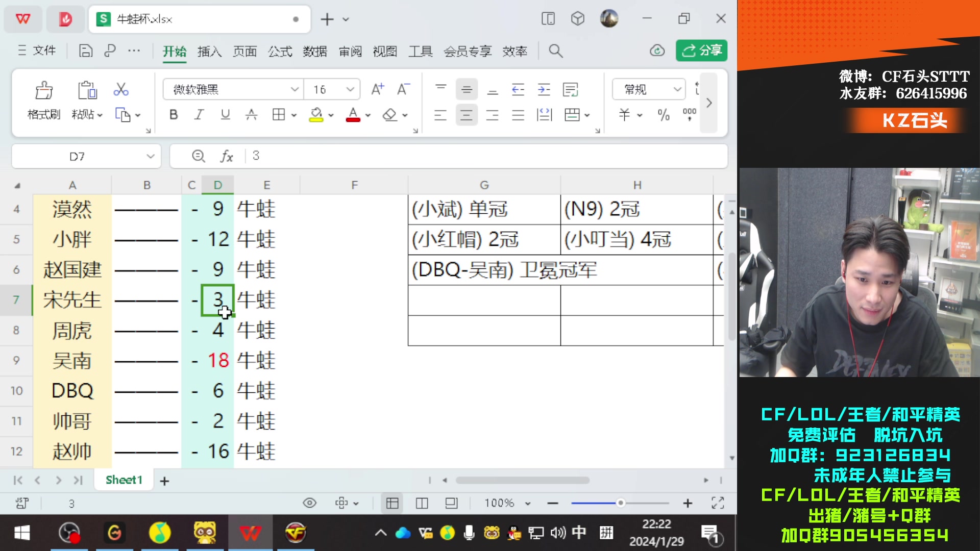
Task: Click the increase font size icon
Action: tap(377, 90)
